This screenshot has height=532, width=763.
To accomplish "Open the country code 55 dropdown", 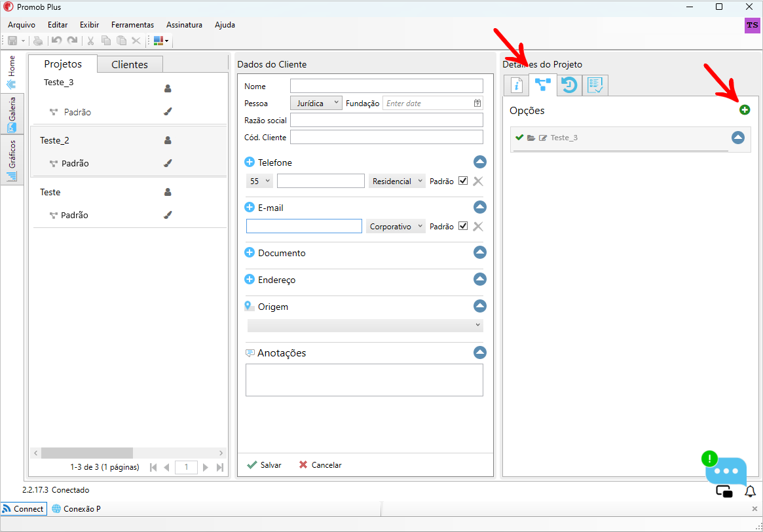I will 259,181.
